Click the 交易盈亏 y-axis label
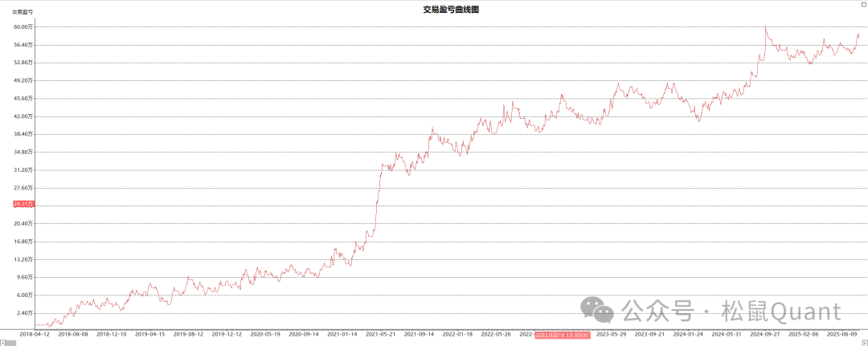 coord(23,12)
